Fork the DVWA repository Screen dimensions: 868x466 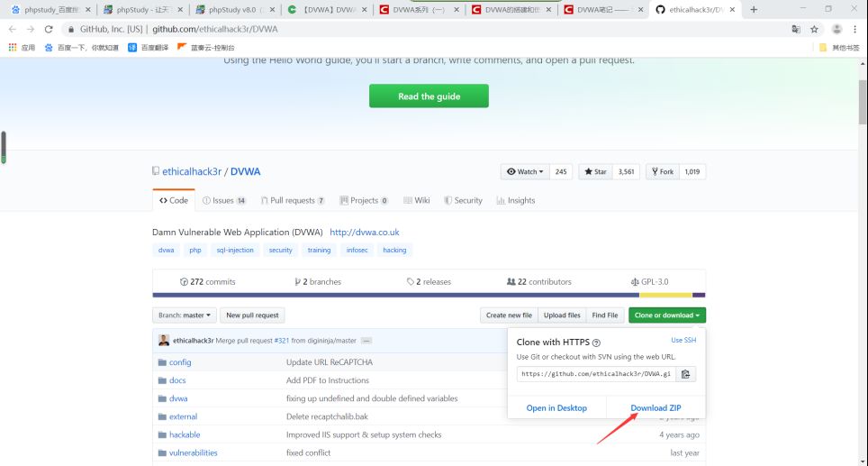663,172
